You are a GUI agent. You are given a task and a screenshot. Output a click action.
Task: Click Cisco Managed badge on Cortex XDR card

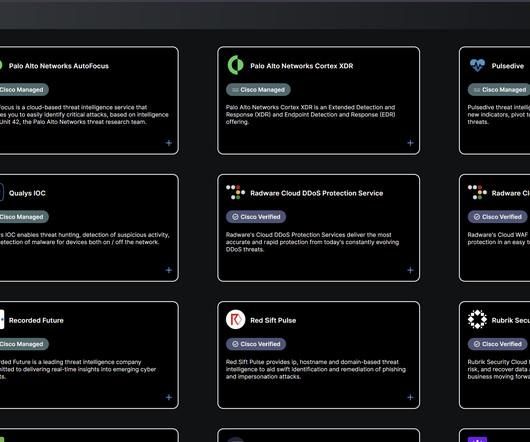tap(258, 90)
